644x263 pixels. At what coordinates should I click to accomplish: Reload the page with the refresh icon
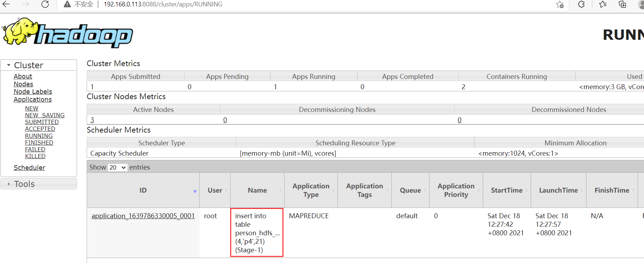click(45, 4)
